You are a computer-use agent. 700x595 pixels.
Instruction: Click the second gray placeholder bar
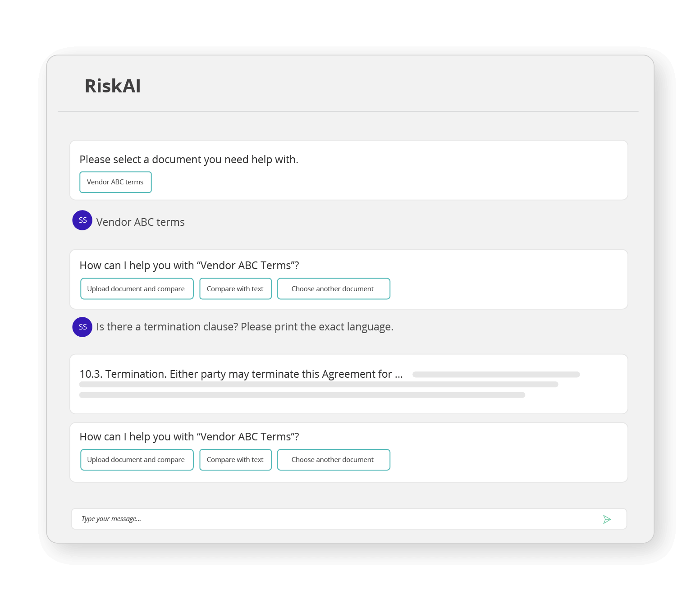[319, 384]
